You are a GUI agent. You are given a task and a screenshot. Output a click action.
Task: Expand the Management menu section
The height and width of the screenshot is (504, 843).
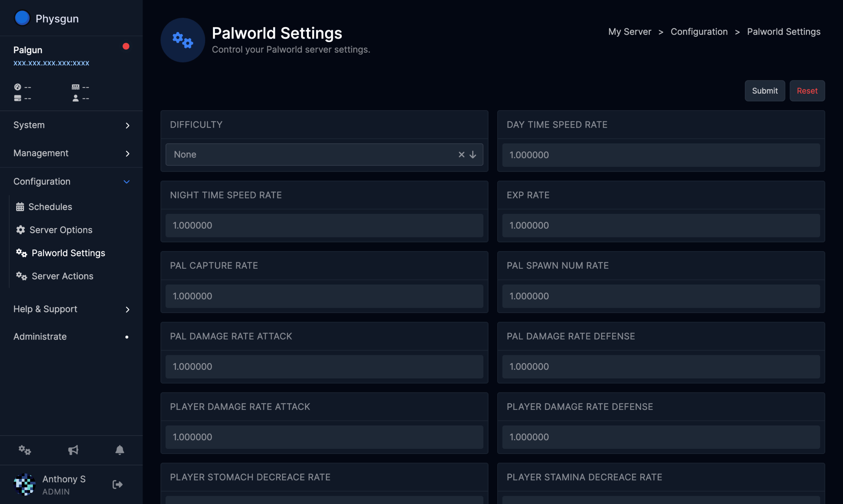point(71,153)
